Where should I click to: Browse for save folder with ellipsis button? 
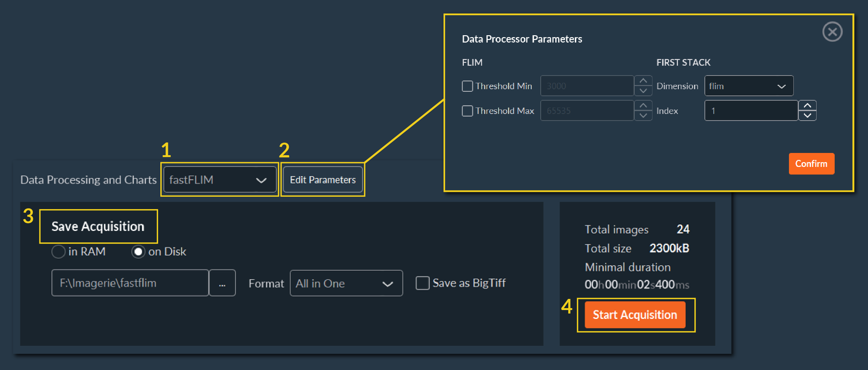click(x=222, y=283)
